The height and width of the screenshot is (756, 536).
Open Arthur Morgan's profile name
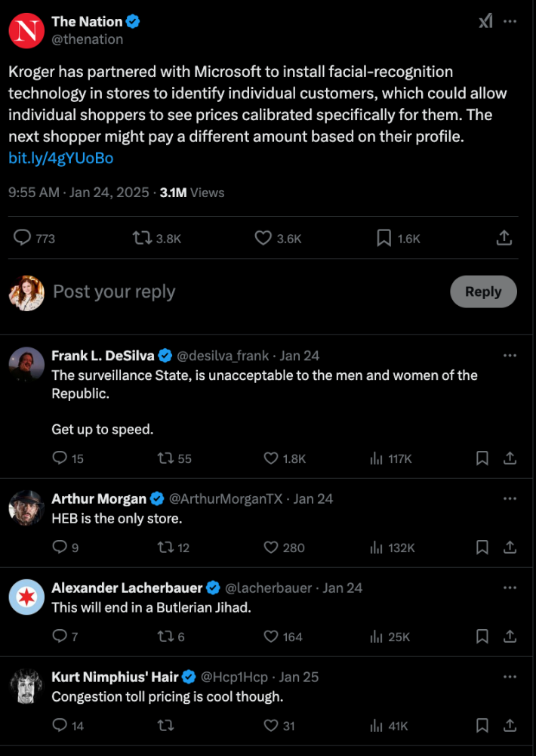(99, 498)
